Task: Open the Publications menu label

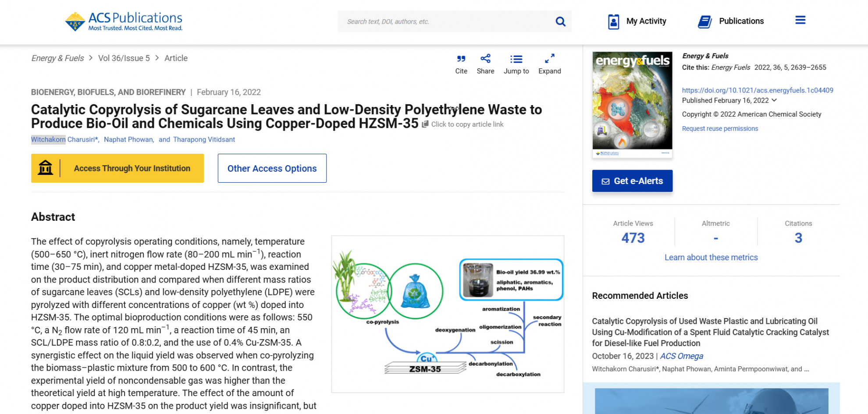Action: pyautogui.click(x=741, y=21)
